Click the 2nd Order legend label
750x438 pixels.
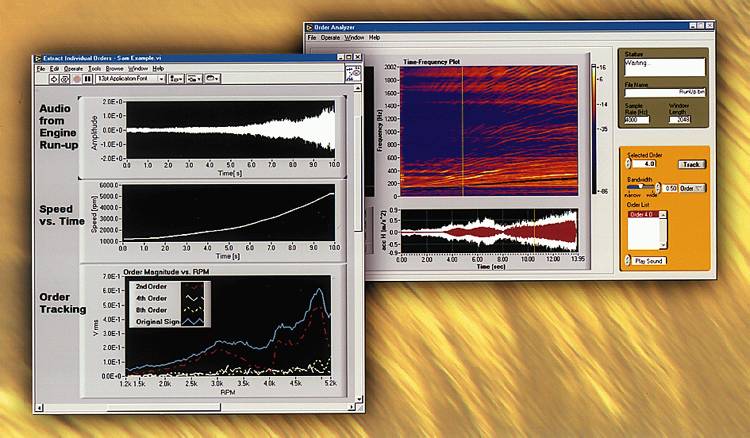151,286
